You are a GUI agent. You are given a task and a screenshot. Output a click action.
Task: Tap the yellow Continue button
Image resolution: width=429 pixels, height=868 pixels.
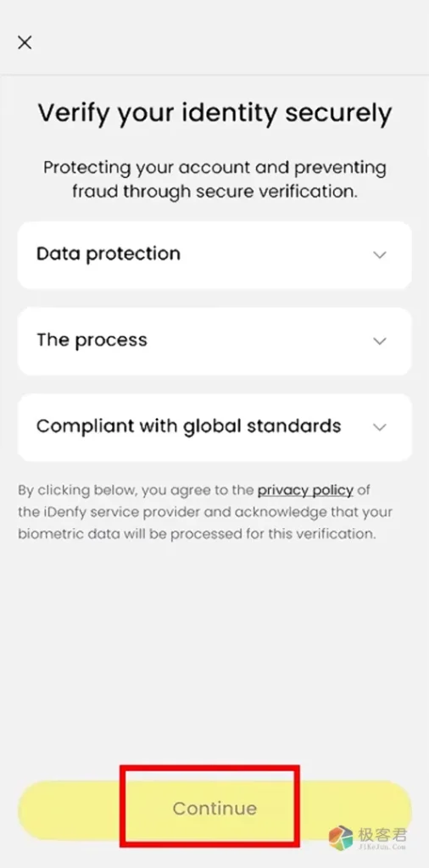point(214,809)
